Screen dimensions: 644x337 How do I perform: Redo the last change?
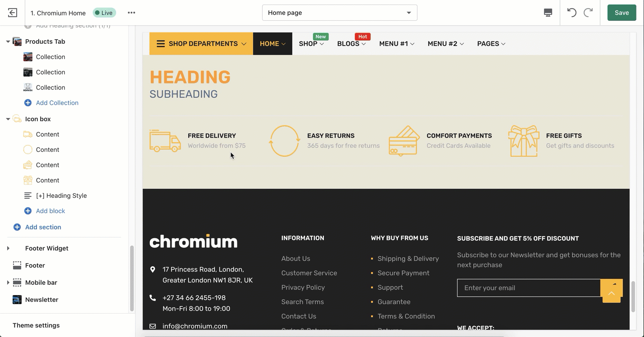tap(588, 13)
